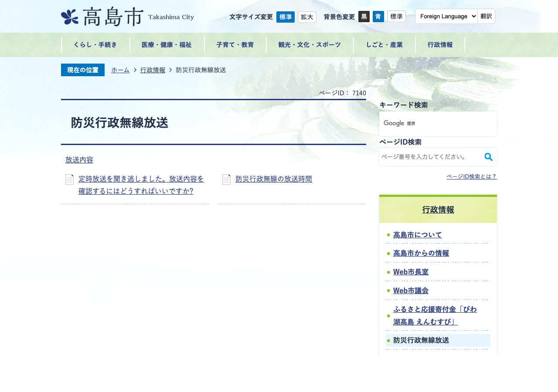Set text size to 標準
Image resolution: width=558 pixels, height=392 pixels.
pyautogui.click(x=286, y=17)
